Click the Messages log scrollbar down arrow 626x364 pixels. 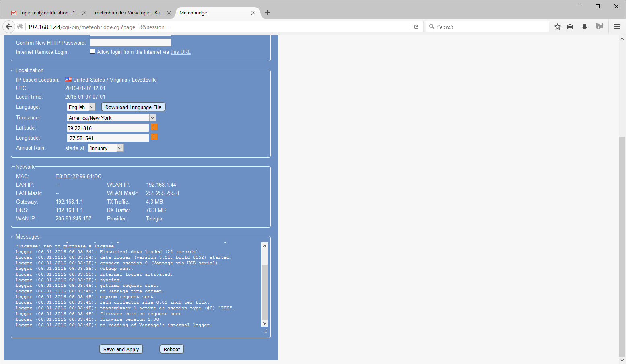264,323
